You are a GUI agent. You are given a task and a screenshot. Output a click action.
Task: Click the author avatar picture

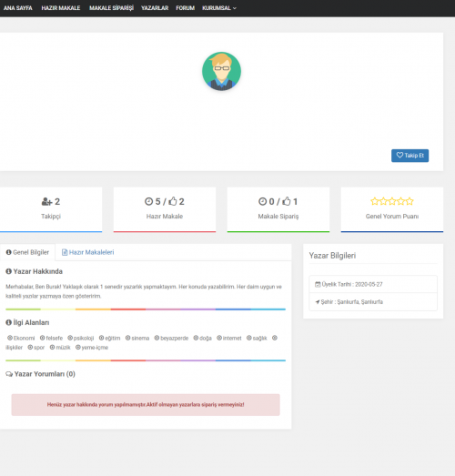[221, 71]
